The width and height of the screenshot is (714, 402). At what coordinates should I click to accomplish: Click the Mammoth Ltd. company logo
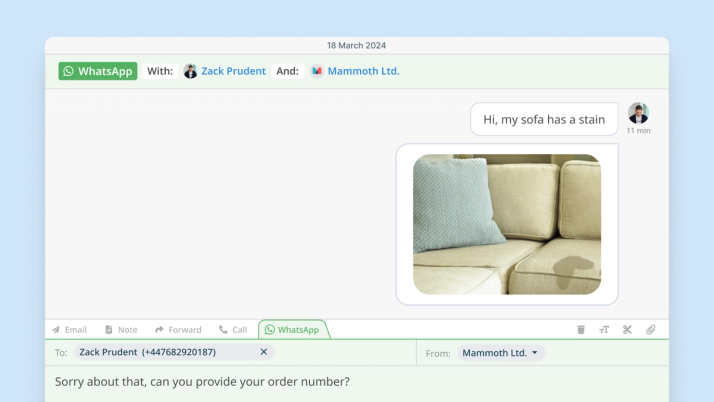(317, 71)
